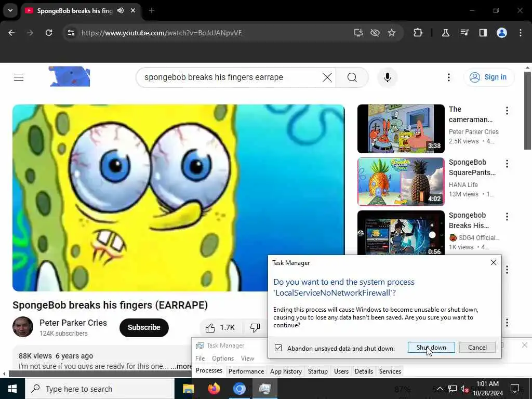This screenshot has width=532, height=399.
Task: Switch to the App history tab
Action: 286,371
